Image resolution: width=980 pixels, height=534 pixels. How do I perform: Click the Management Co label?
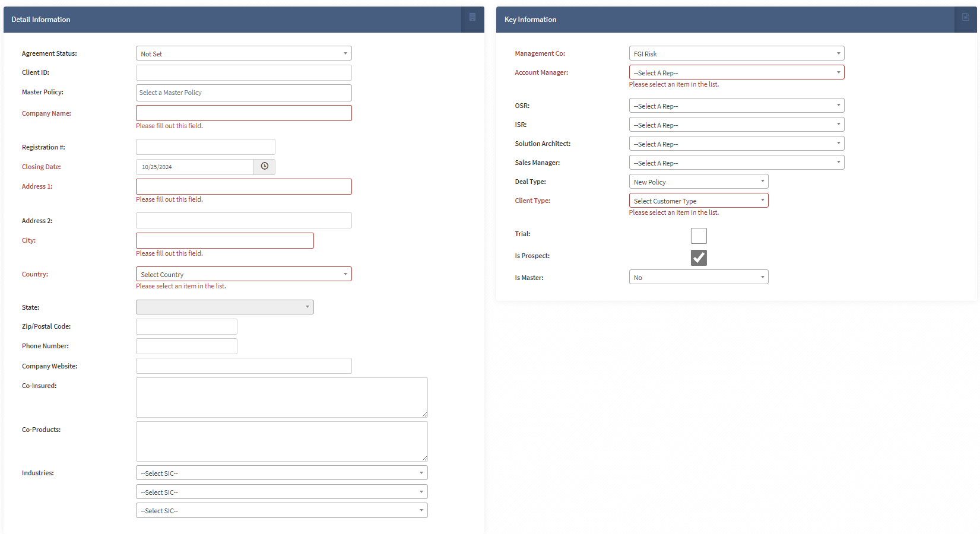point(540,53)
